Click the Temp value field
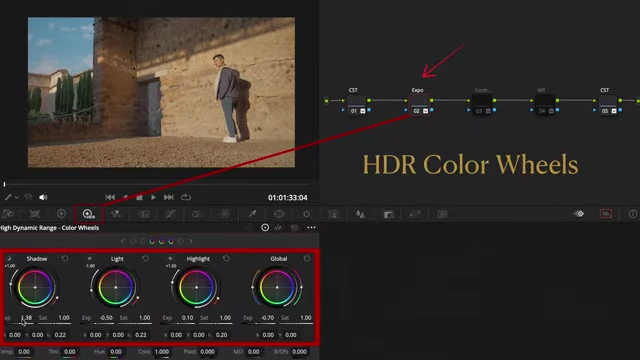 [24, 351]
